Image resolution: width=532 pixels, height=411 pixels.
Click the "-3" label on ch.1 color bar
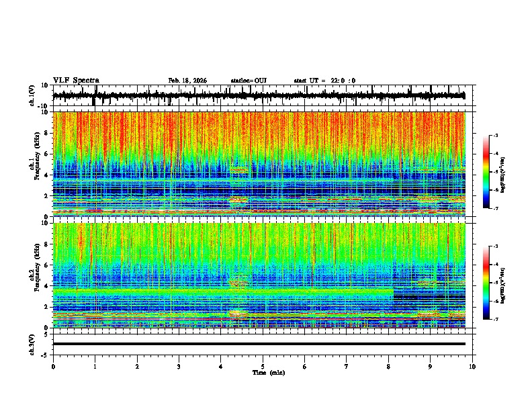pyautogui.click(x=495, y=136)
